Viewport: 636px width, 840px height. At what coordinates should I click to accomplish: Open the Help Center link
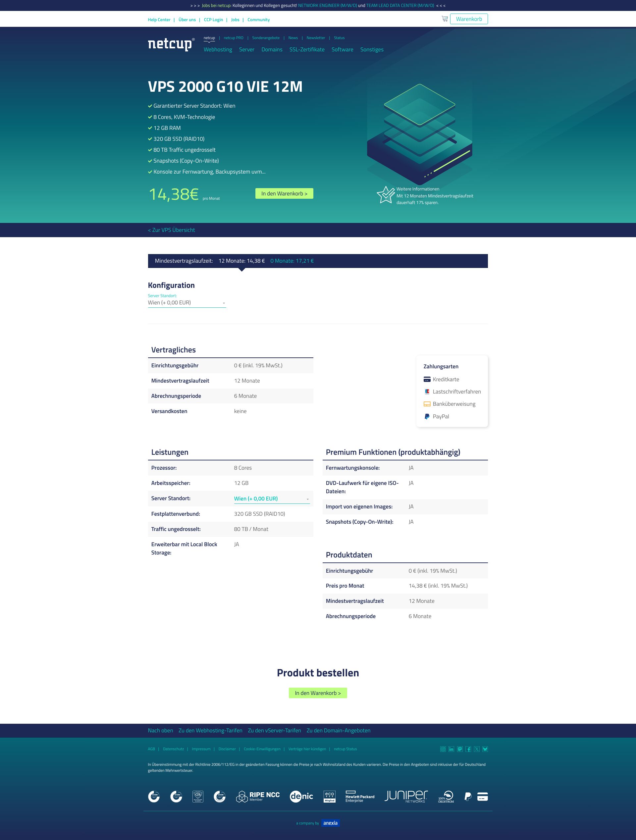pos(159,20)
